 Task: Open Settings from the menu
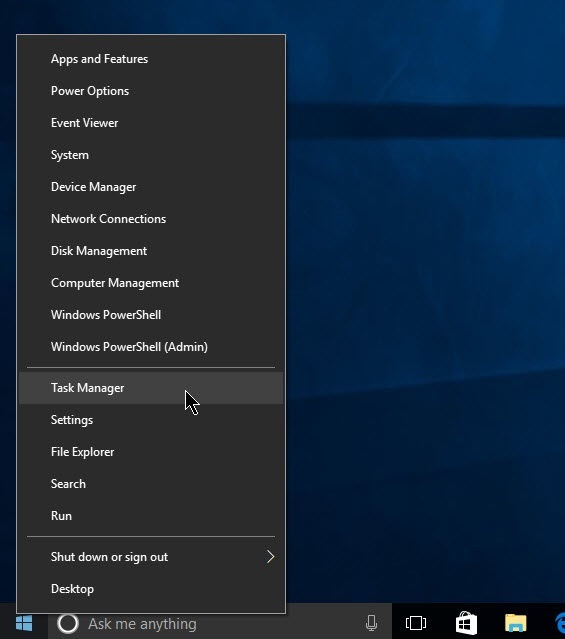click(x=151, y=420)
